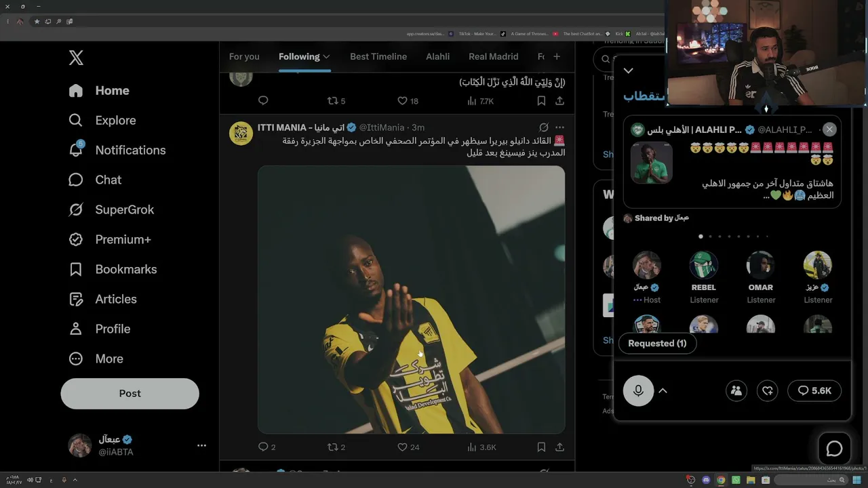This screenshot has height=488, width=868.
Task: Show Space participants list
Action: tap(736, 390)
